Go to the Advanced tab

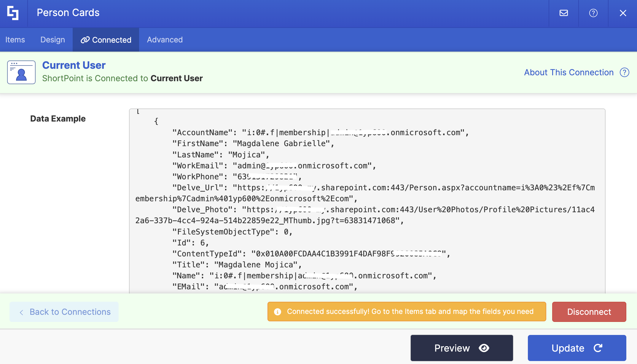(x=165, y=40)
